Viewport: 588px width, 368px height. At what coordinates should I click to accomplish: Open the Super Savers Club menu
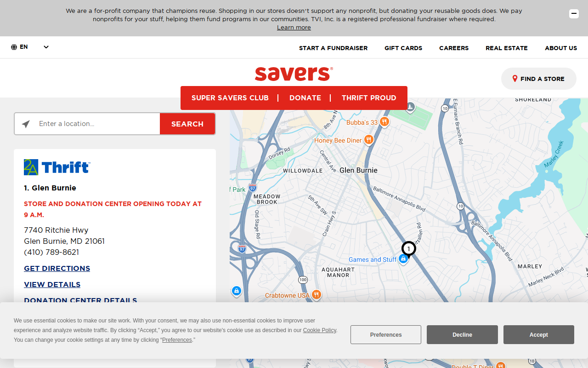coord(230,98)
